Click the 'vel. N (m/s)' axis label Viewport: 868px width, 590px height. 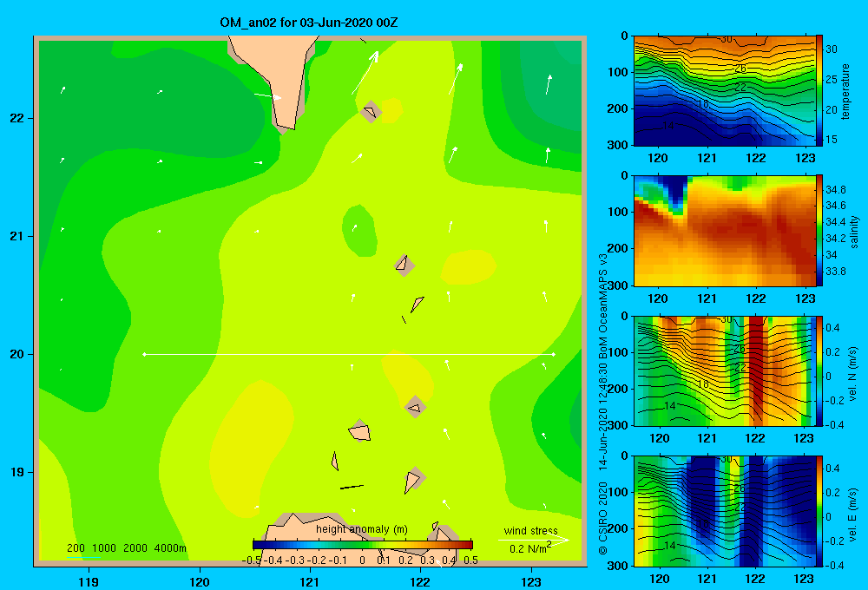852,374
